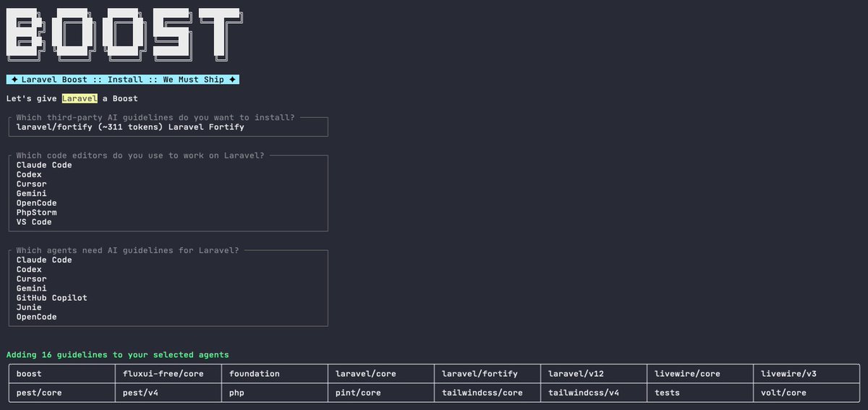Select "PhpStorm" in the code editors list
868x410 pixels.
coord(36,213)
